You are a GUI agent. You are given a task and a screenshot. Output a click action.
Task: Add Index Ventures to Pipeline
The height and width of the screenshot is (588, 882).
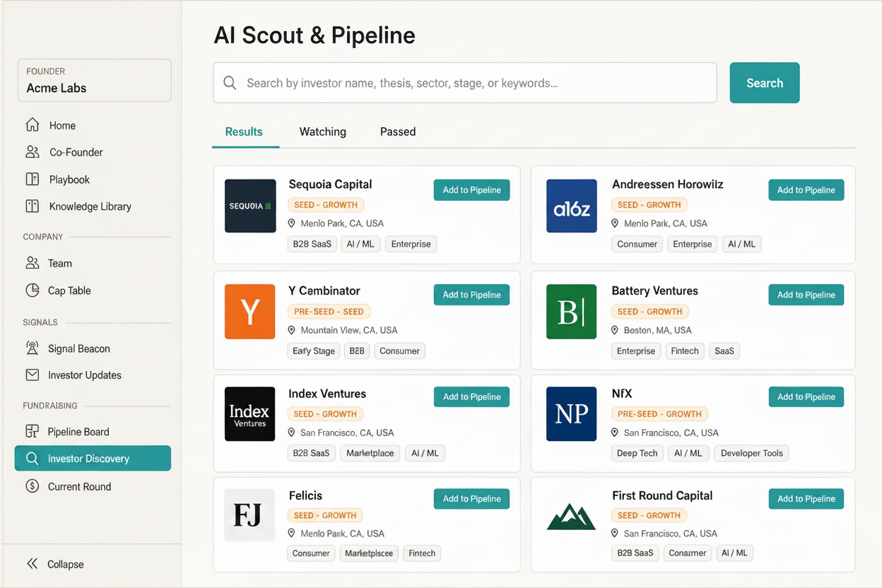click(472, 396)
